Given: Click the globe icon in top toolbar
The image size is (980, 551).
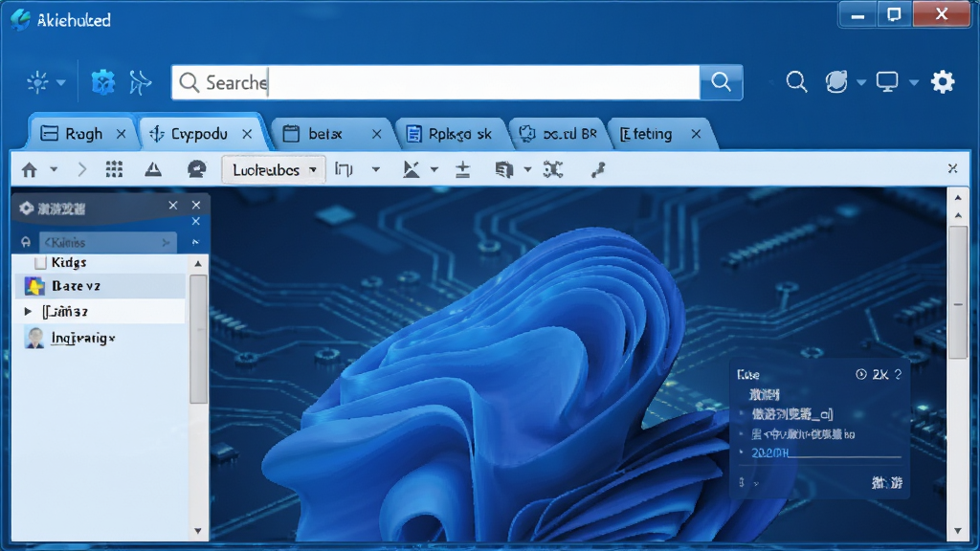Looking at the screenshot, I should [x=836, y=82].
